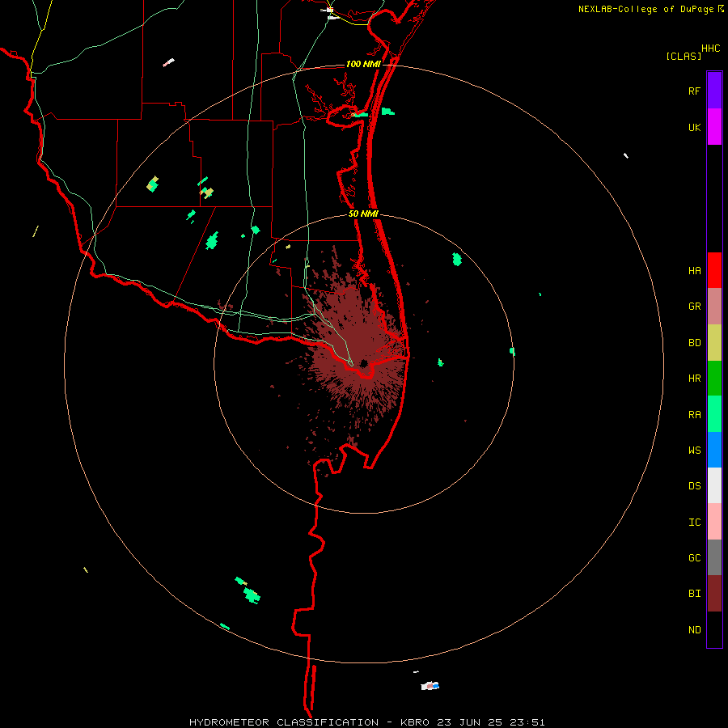Click the green rain echo on the 50 NMI ring's east edge
Viewport: 728px width, 728px height.
512,352
